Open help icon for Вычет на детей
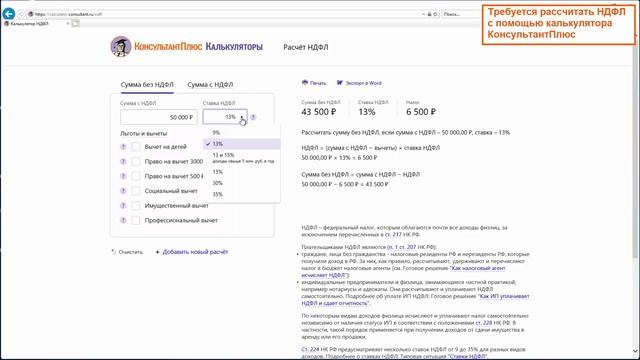 [x=123, y=147]
